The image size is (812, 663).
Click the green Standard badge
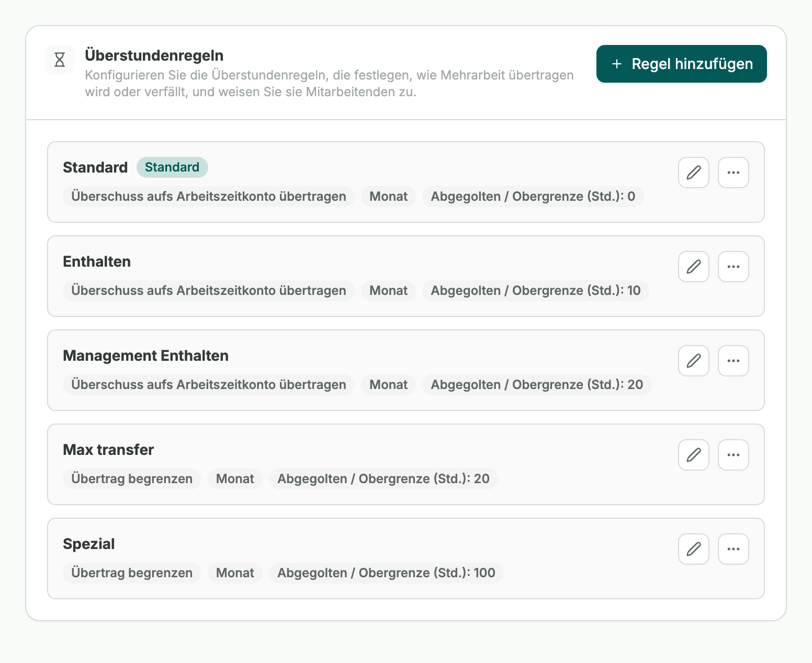coord(172,167)
